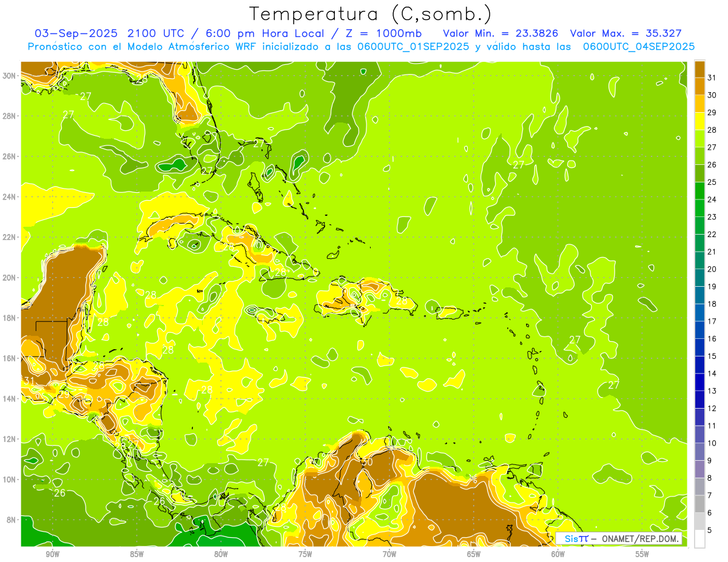
Task: Click the '22N' latitude axis label
Action: point(10,237)
